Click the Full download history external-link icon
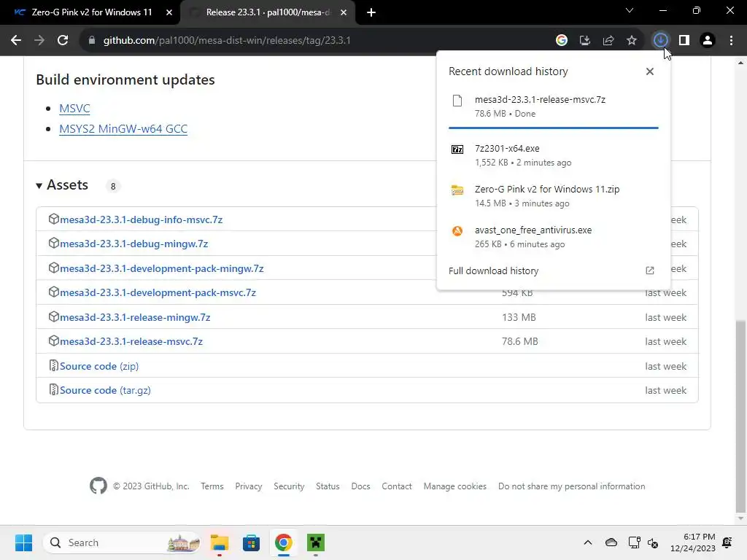This screenshot has width=747, height=560. pos(650,271)
